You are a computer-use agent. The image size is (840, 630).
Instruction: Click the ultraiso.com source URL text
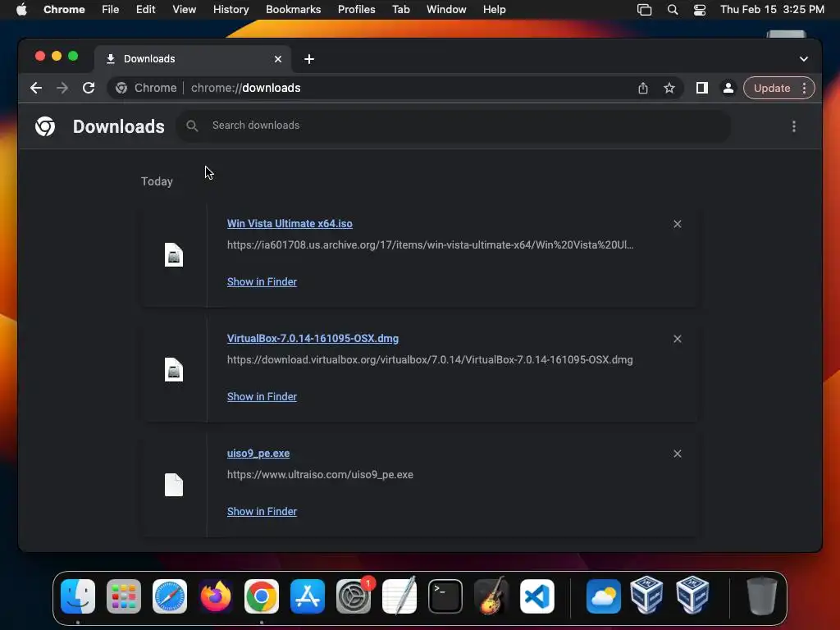point(321,475)
